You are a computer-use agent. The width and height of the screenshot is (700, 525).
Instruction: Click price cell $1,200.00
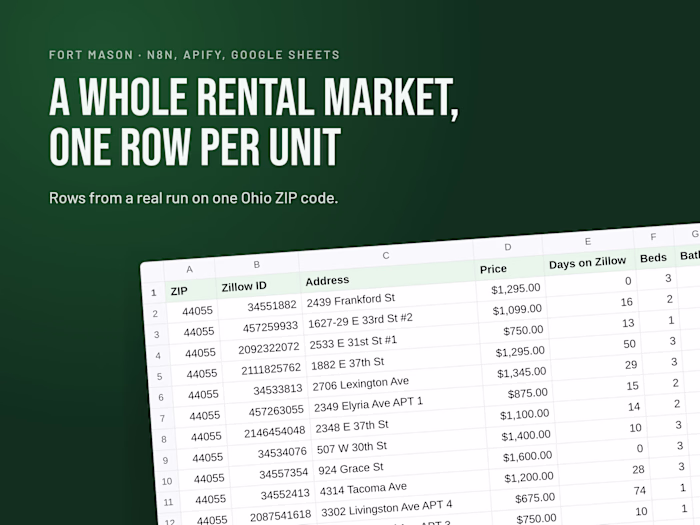[523, 478]
